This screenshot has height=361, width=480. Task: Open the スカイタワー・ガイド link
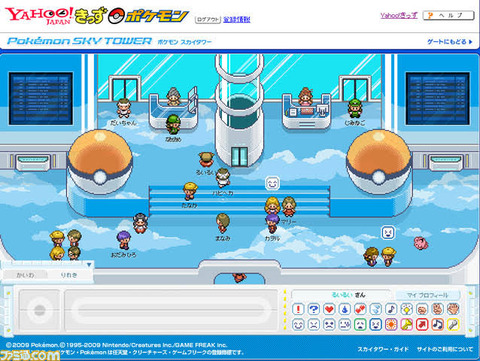click(x=383, y=349)
